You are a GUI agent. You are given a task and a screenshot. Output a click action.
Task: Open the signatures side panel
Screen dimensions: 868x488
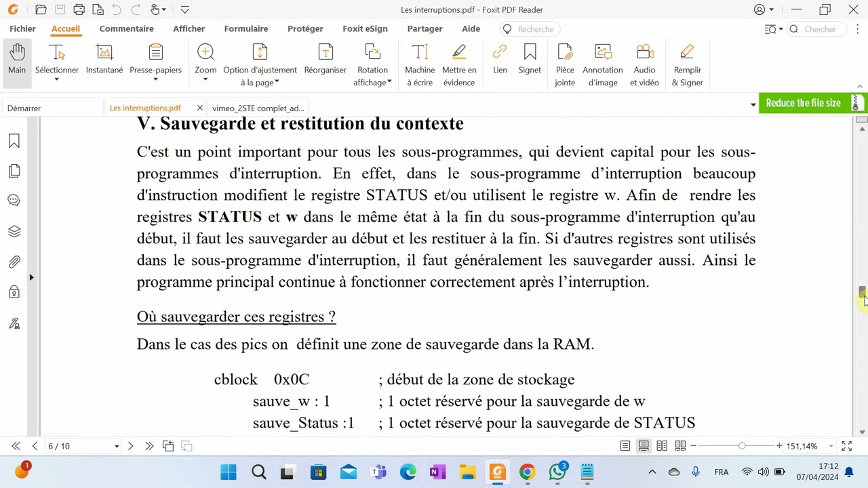[14, 323]
